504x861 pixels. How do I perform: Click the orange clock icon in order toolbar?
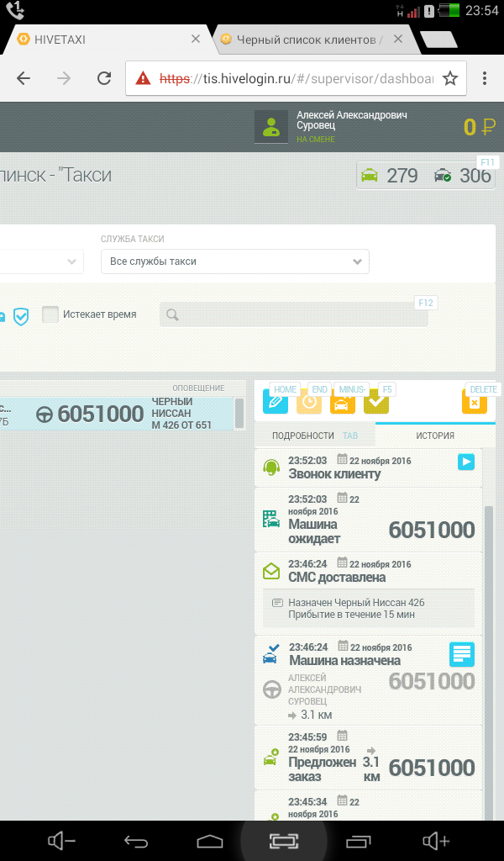(309, 402)
